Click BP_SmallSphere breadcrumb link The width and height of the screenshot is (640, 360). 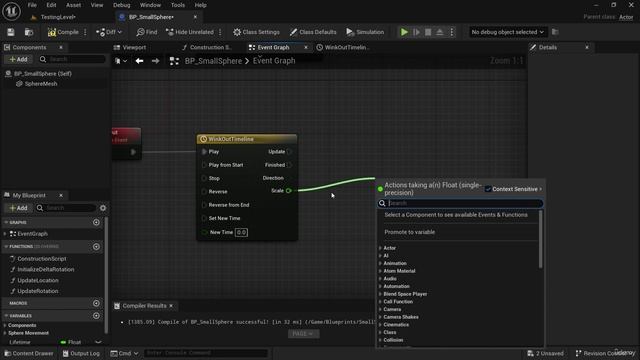coord(213,61)
